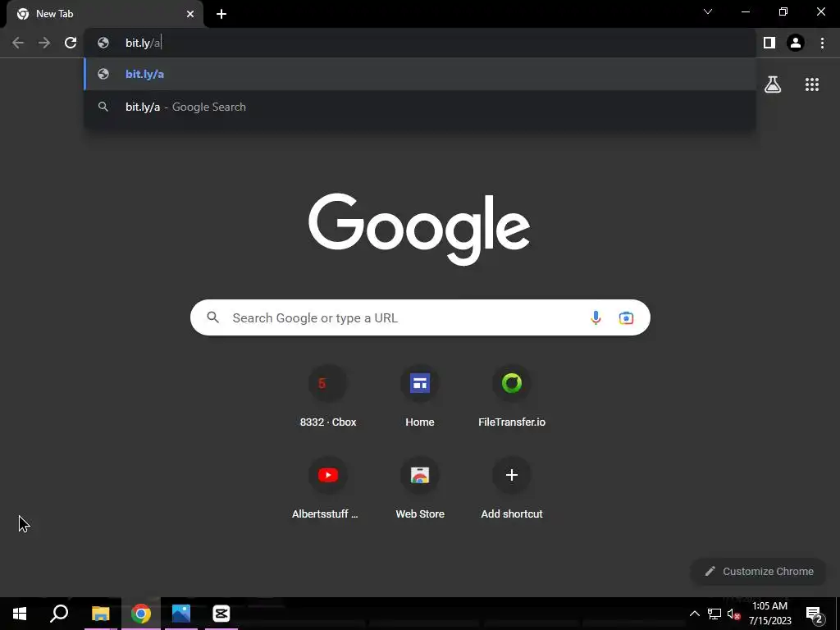Viewport: 840px width, 630px height.
Task: Open the profile avatar menu
Action: point(795,43)
